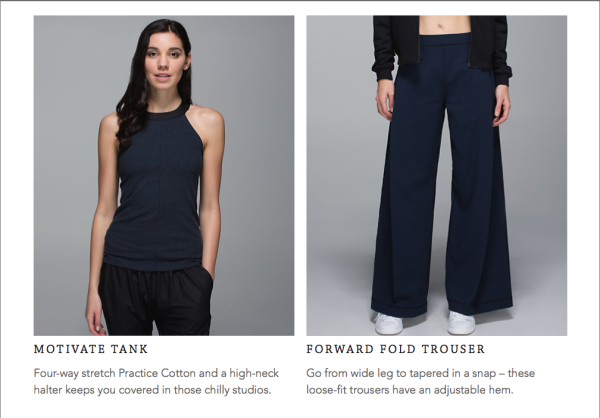The image size is (600, 418).
Task: Click the MOTIVATE TANK product title
Action: (91, 349)
